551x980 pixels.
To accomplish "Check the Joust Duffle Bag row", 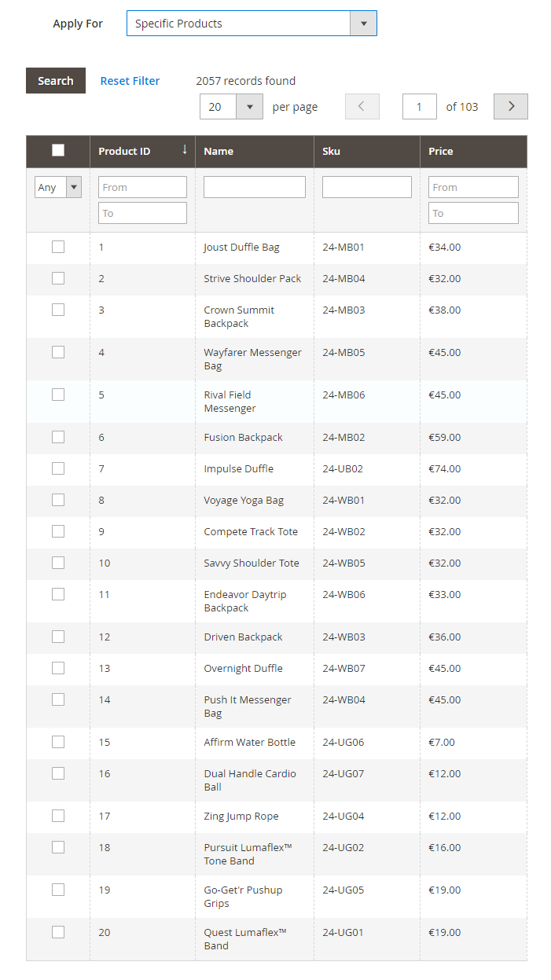I will [58, 247].
